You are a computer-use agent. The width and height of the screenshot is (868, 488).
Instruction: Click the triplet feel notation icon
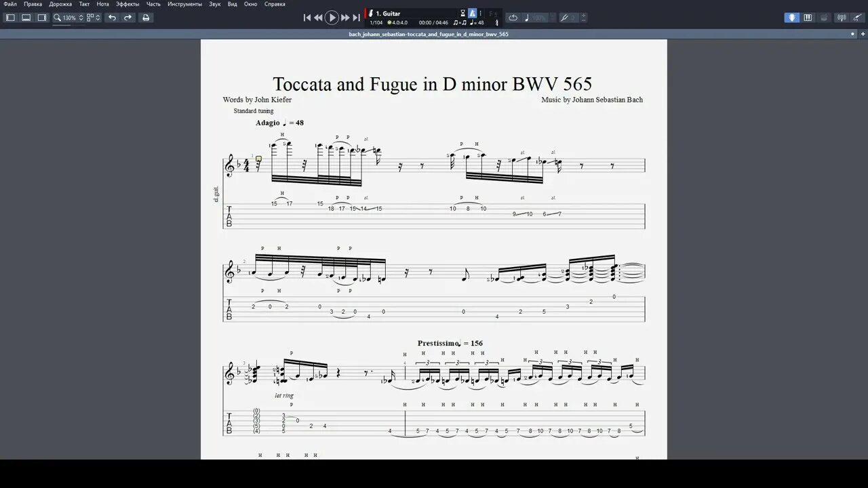460,22
